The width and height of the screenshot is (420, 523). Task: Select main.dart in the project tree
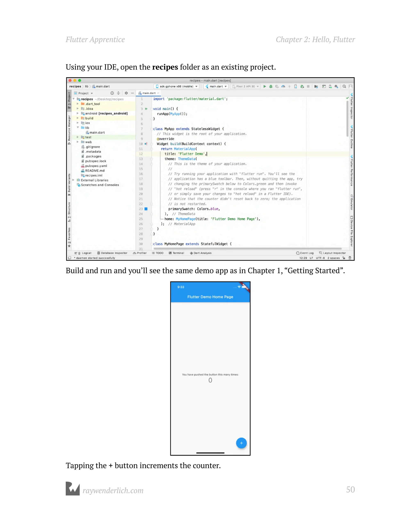tap(95, 132)
